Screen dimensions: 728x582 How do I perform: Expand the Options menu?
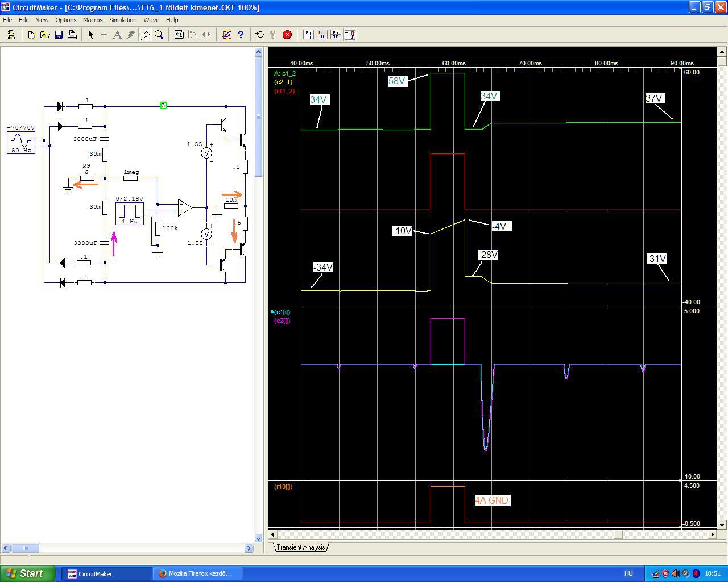[x=66, y=20]
